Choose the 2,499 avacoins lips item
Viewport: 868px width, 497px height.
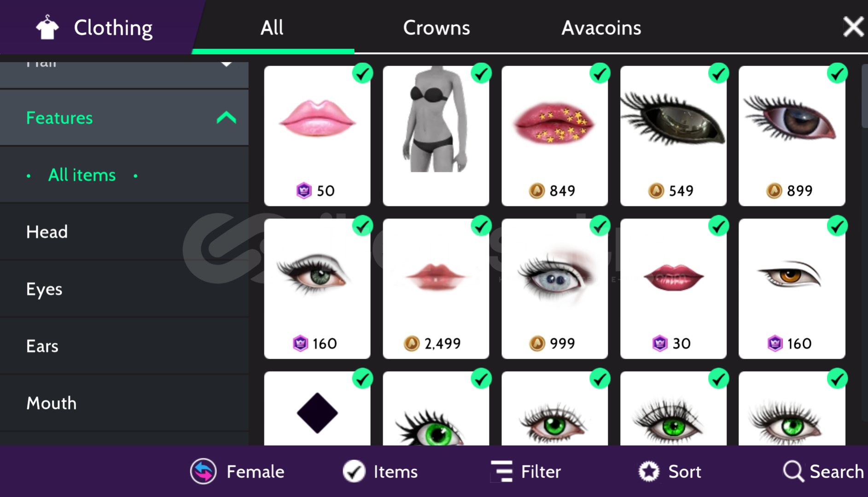click(436, 288)
